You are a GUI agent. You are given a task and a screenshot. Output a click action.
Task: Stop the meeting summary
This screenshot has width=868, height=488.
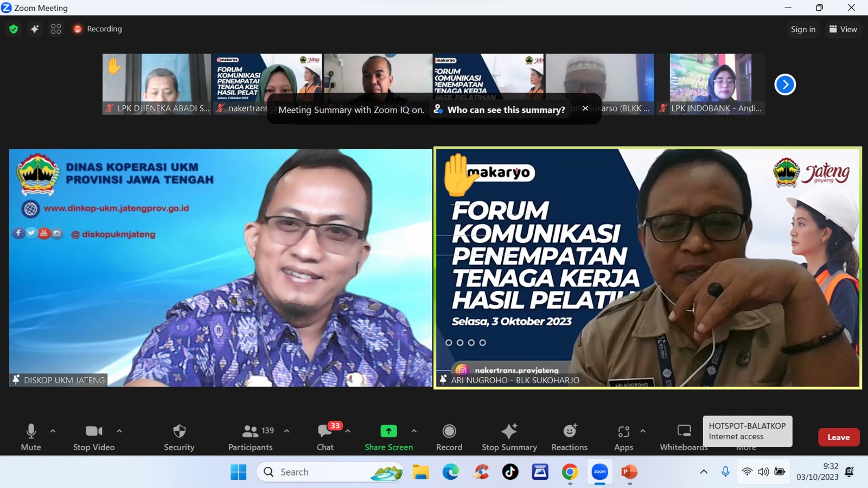pyautogui.click(x=509, y=437)
